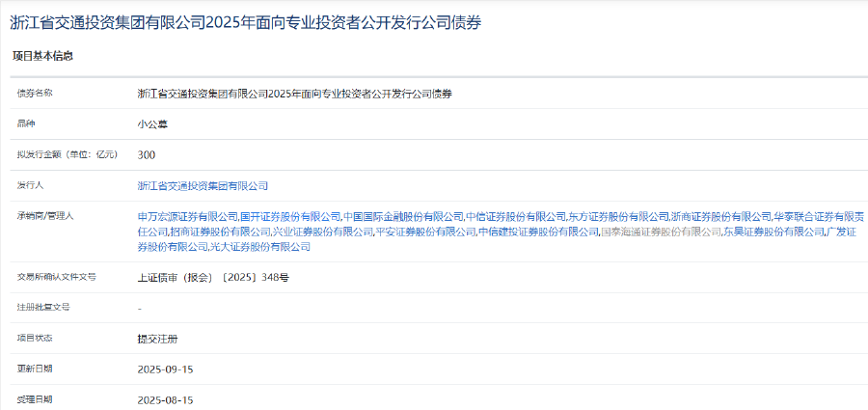
Task: Select the status value 提交注册
Action: (158, 339)
